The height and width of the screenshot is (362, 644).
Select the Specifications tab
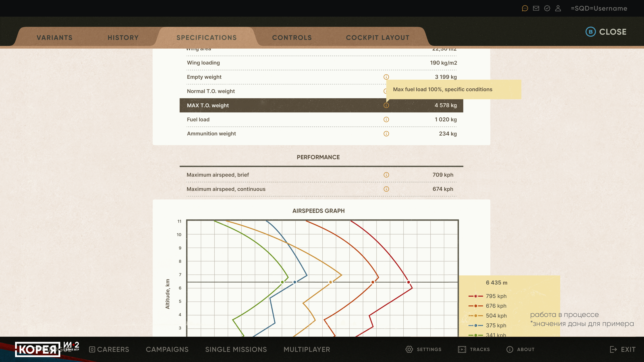(x=206, y=38)
